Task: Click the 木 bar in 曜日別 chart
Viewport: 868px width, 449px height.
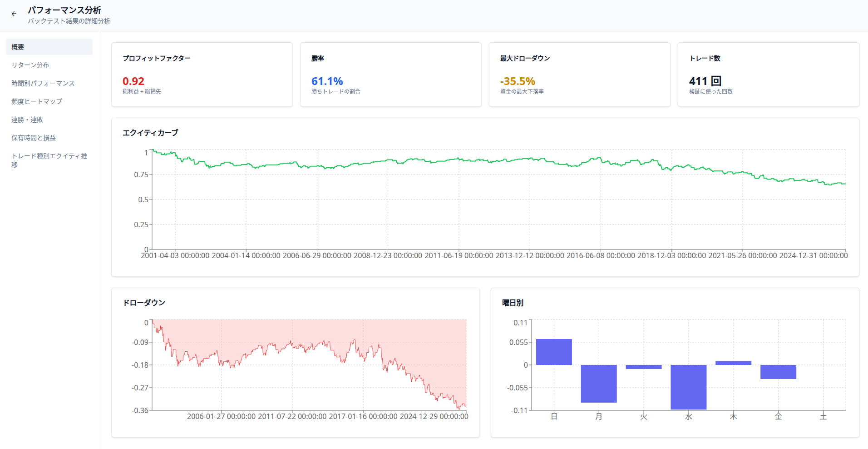Action: point(733,363)
